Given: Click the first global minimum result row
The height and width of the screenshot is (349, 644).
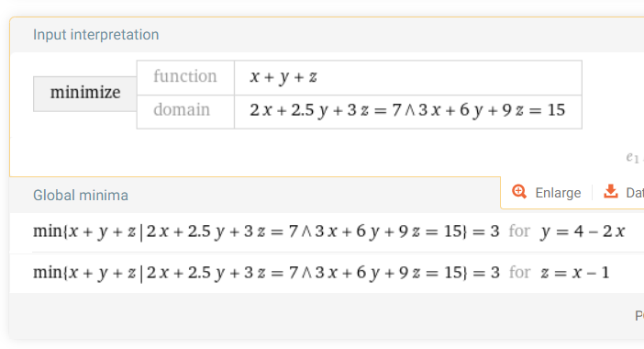Looking at the screenshot, I should point(328,231).
